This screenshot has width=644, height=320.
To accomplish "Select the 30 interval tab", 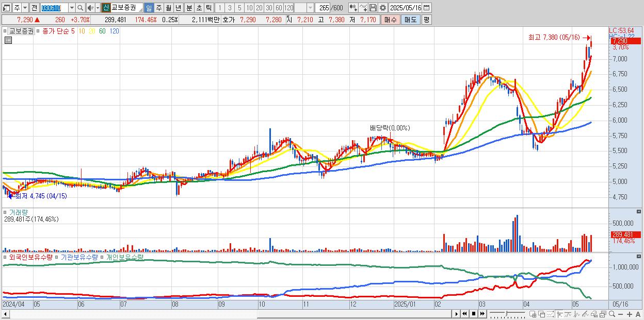I will point(269,8).
